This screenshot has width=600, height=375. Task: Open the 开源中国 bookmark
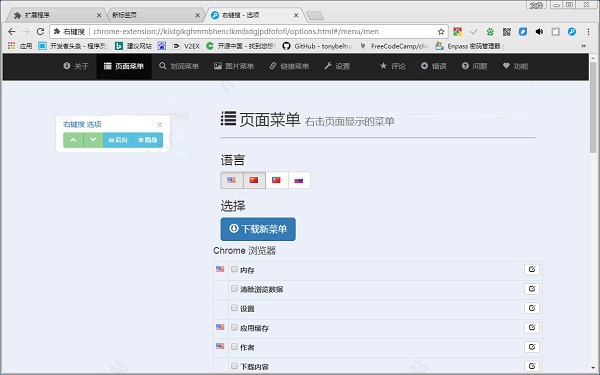pyautogui.click(x=241, y=46)
